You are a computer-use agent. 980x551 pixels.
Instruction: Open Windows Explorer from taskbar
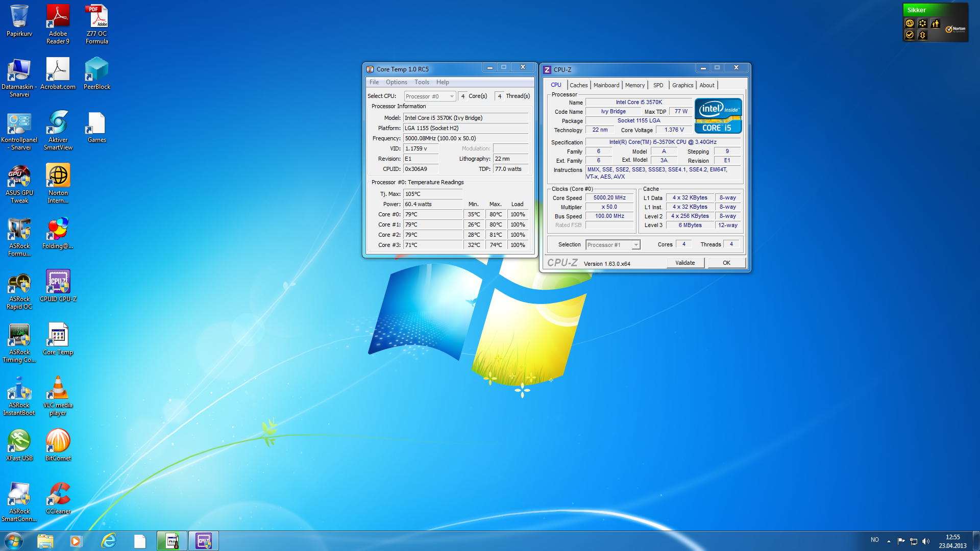(45, 541)
